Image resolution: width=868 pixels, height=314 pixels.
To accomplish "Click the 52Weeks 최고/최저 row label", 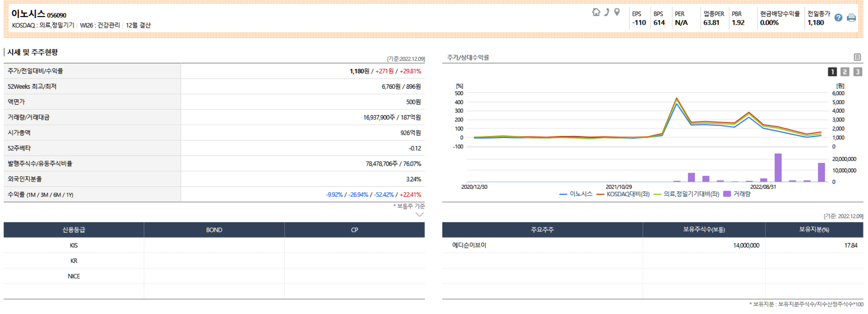I will 32,86.
